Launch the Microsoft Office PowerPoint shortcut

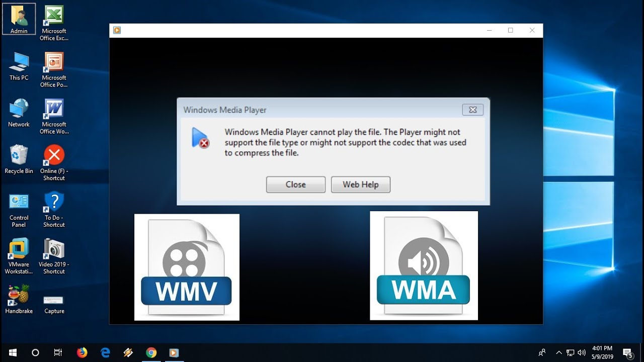pos(54,69)
